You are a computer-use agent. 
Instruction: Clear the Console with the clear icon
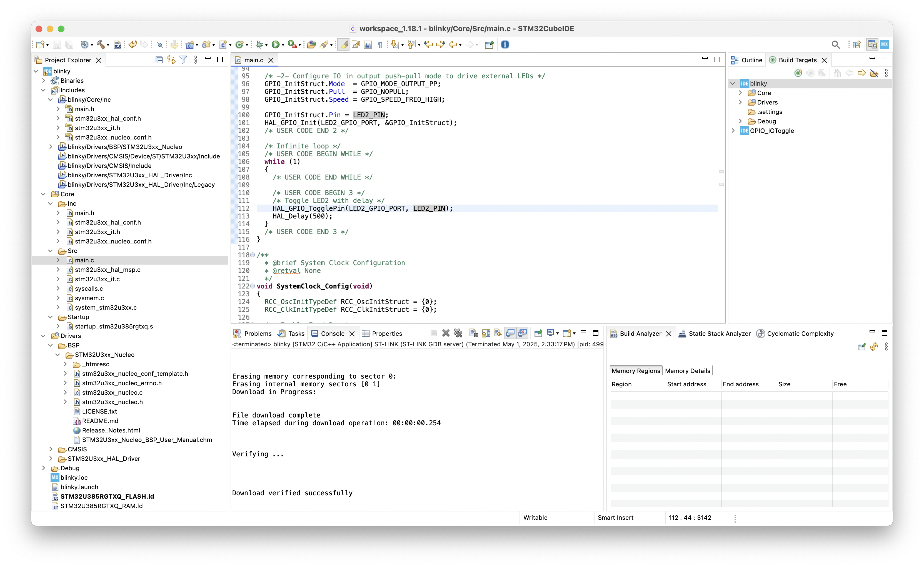pos(473,333)
